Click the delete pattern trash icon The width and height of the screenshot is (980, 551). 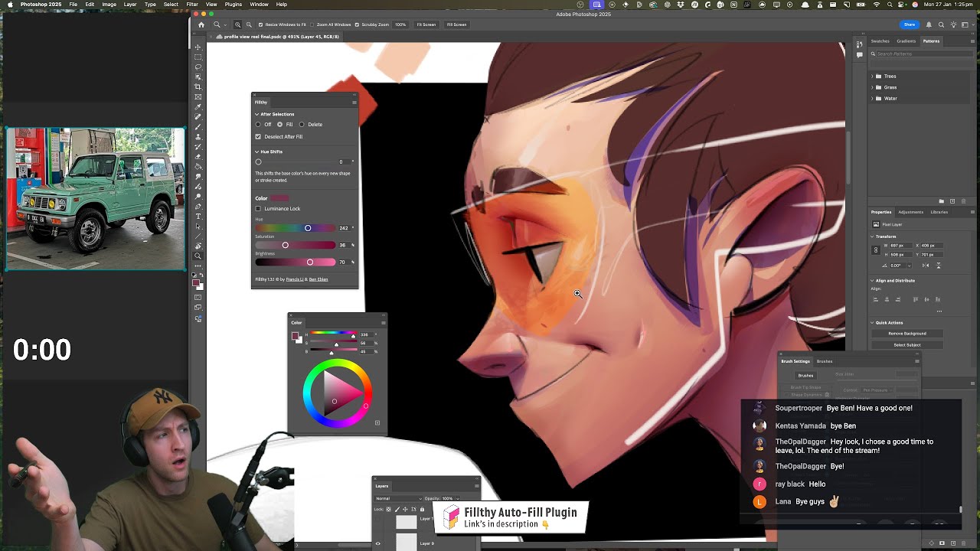pyautogui.click(x=964, y=201)
